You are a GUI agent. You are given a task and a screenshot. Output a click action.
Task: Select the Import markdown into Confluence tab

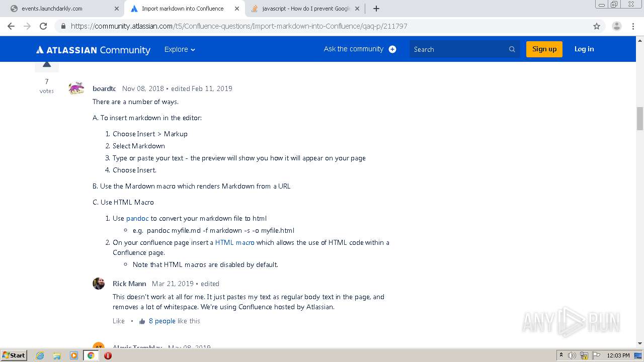pos(184,9)
